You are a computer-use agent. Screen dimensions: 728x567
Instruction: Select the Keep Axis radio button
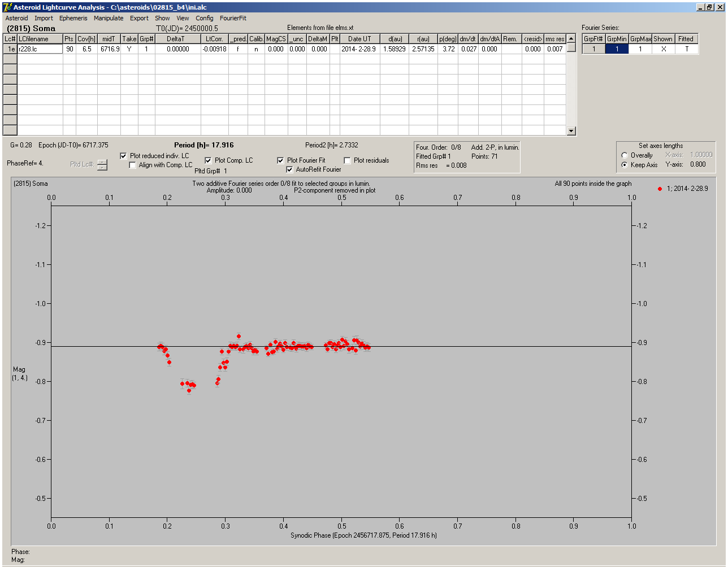(x=625, y=165)
